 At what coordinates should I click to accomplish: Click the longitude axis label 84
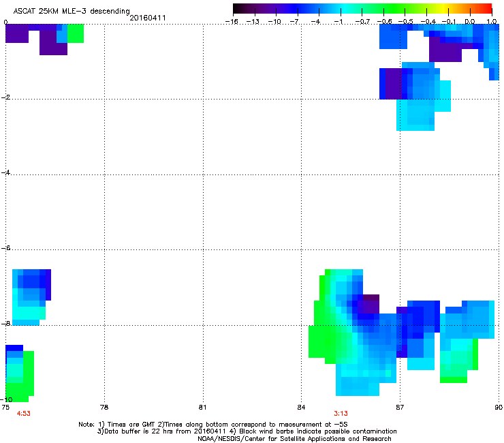[301, 408]
